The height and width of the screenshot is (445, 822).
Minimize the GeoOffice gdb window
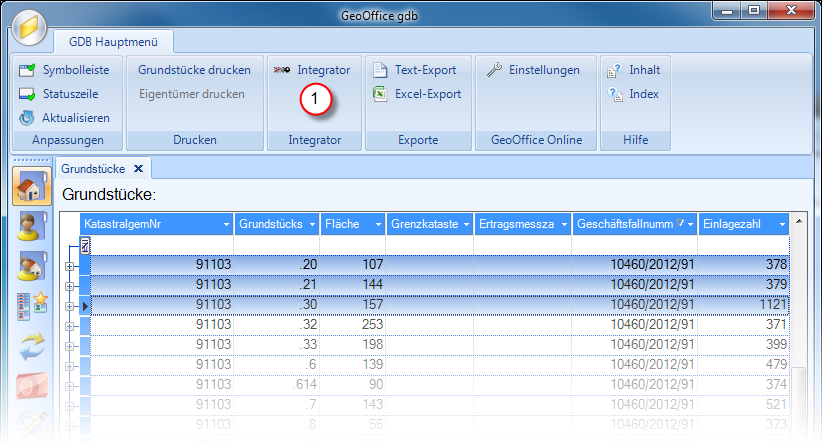pyautogui.click(x=727, y=11)
